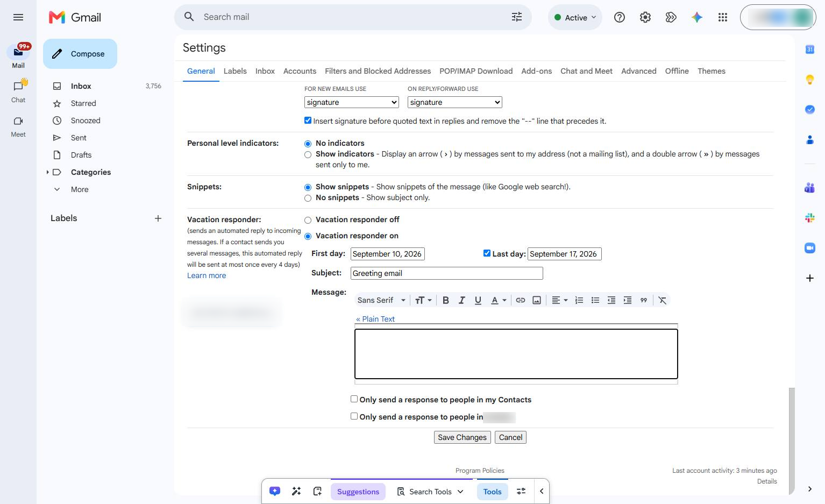The image size is (825, 504).
Task: Switch to the Labels settings tab
Action: tap(235, 71)
